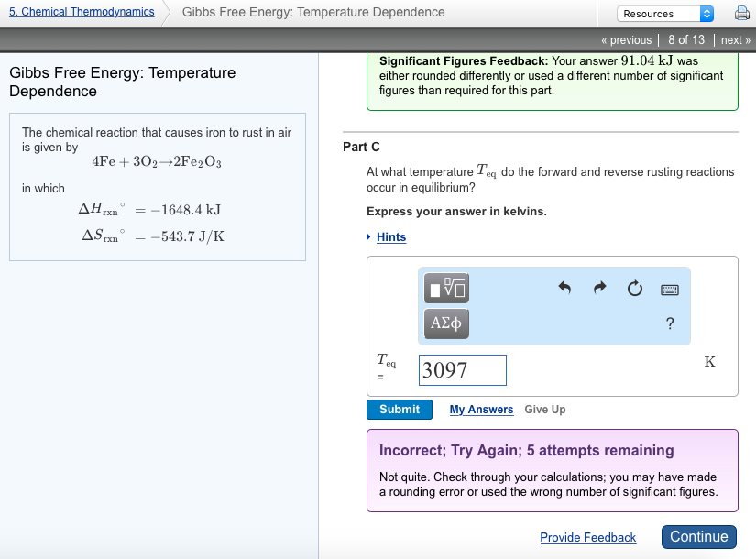The image size is (756, 559).
Task: Print the page using printer icon
Action: click(x=740, y=13)
